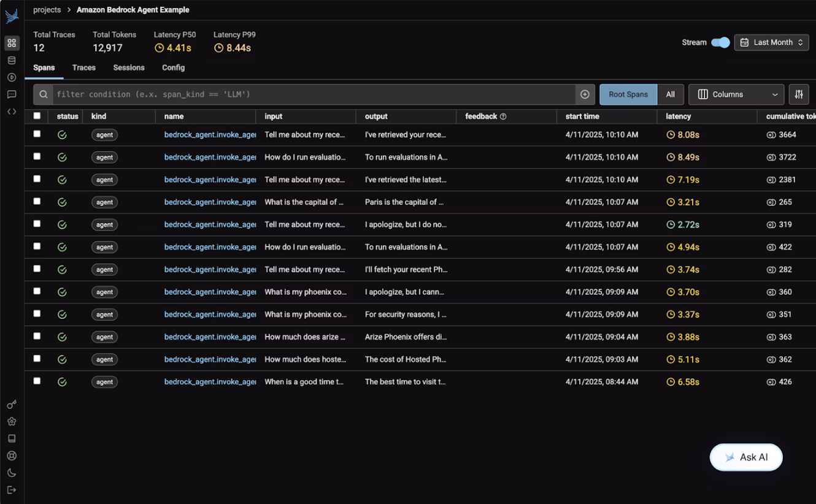Check the row with 4.94s latency
Viewport: 816px width, 504px height.
(37, 246)
